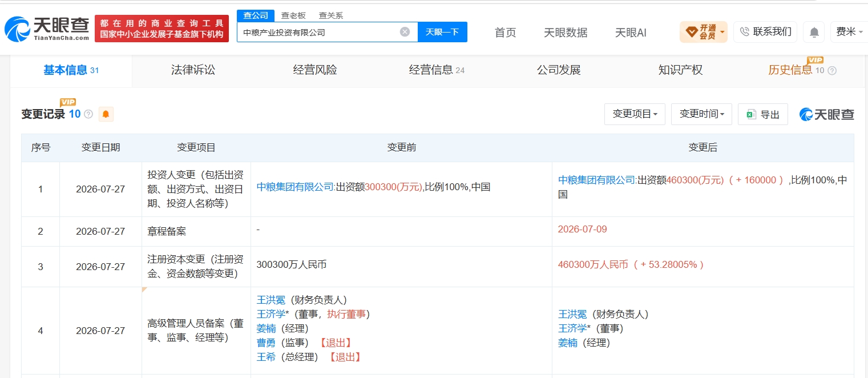This screenshot has width=868, height=378.
Task: Open the help icon next to 变更记录 10
Action: [88, 114]
